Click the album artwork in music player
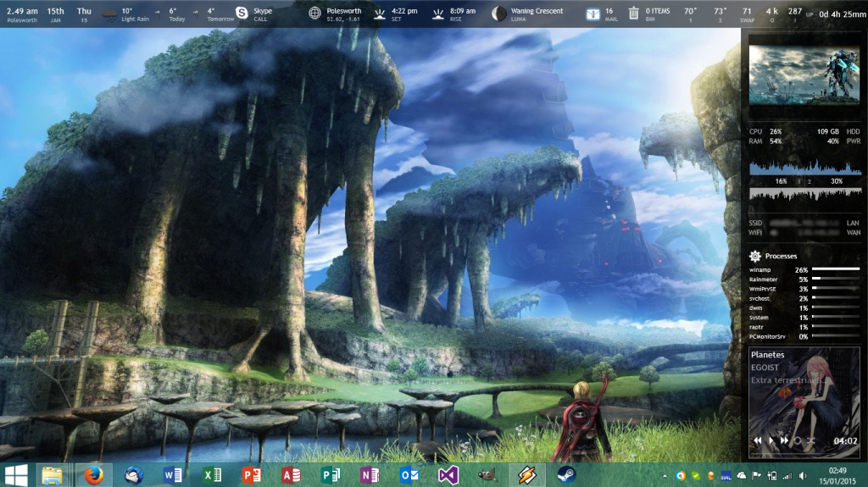868x487 pixels. (804, 401)
